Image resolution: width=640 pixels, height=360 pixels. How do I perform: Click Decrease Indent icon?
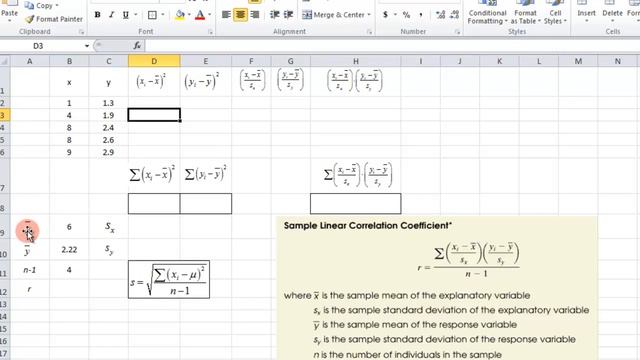coord(274,15)
